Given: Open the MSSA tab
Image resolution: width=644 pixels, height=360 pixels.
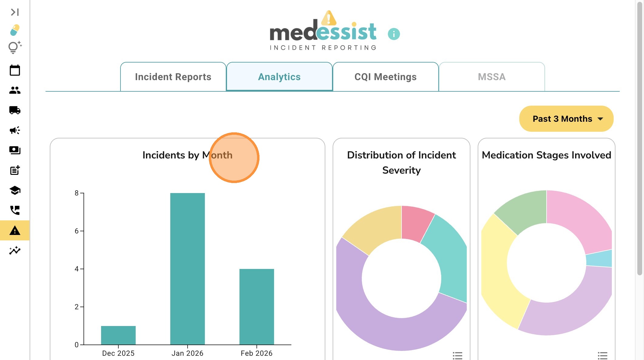Looking at the screenshot, I should tap(492, 77).
